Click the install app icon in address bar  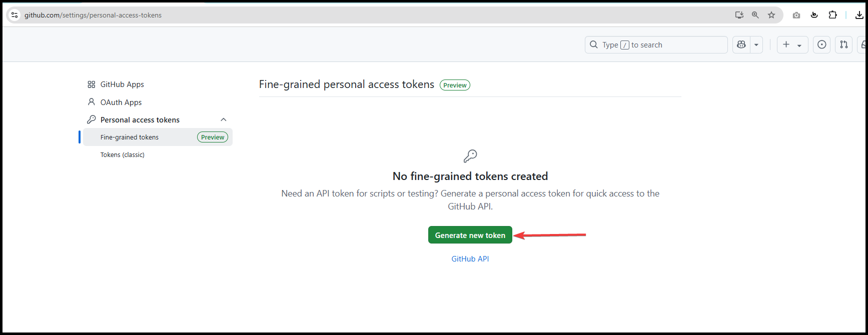click(x=739, y=15)
